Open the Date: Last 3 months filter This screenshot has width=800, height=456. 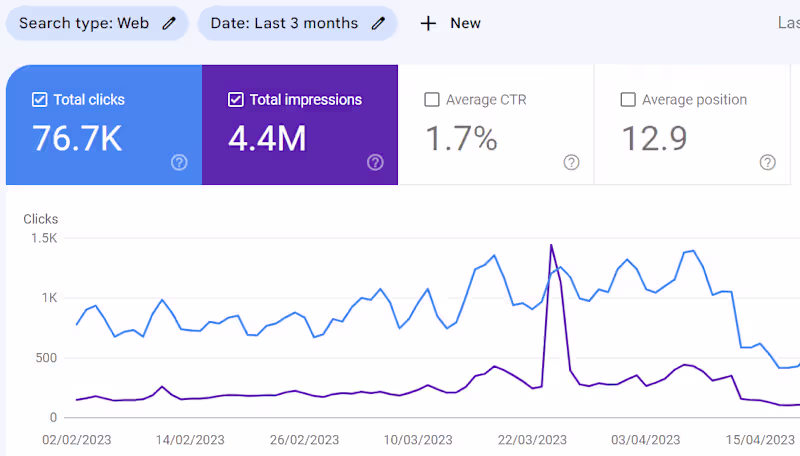pyautogui.click(x=284, y=23)
